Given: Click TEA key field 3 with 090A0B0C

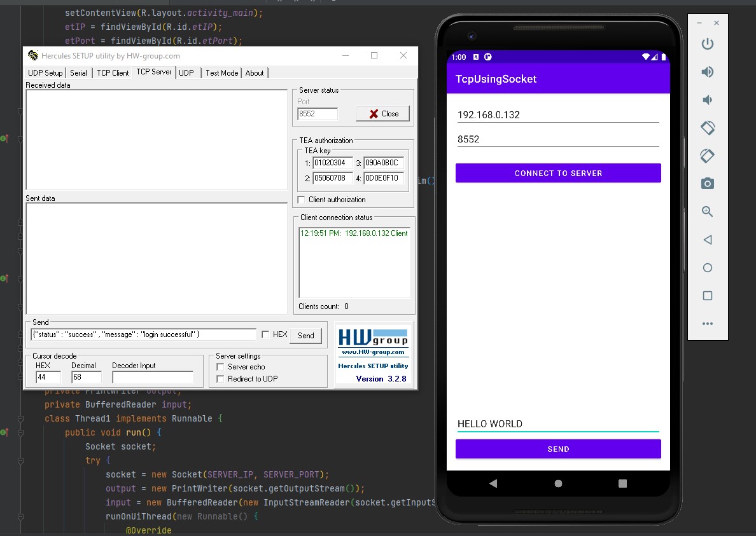Looking at the screenshot, I should click(383, 163).
